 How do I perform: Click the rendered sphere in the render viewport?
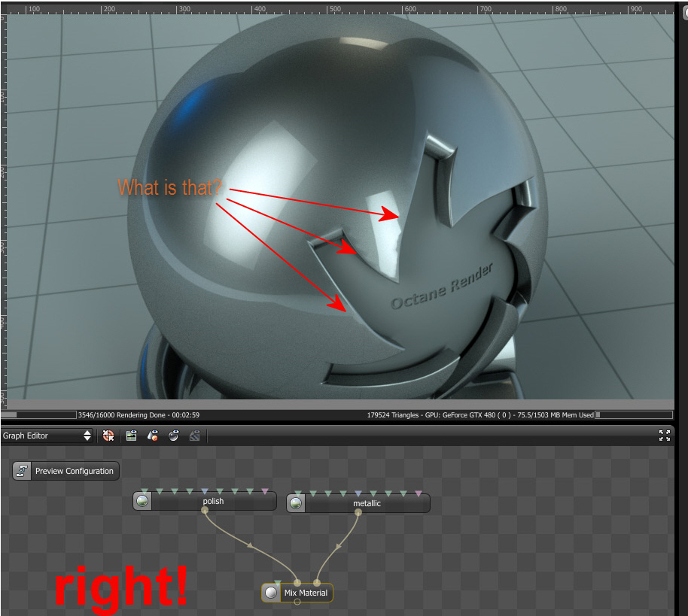click(x=338, y=211)
